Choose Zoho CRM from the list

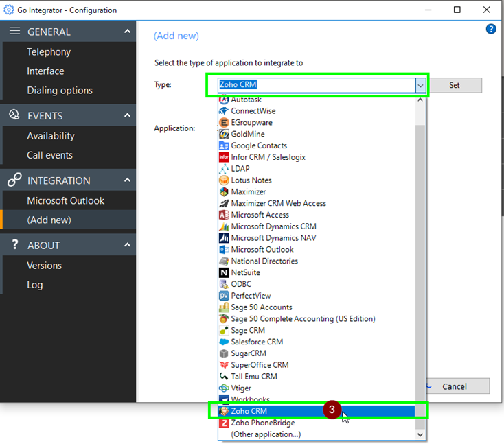point(249,411)
